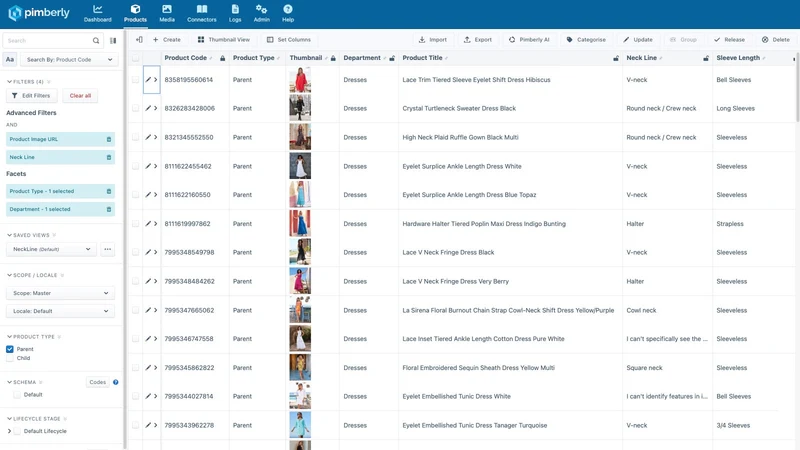Click the Release button
Screen dimensions: 800x450
729,39
